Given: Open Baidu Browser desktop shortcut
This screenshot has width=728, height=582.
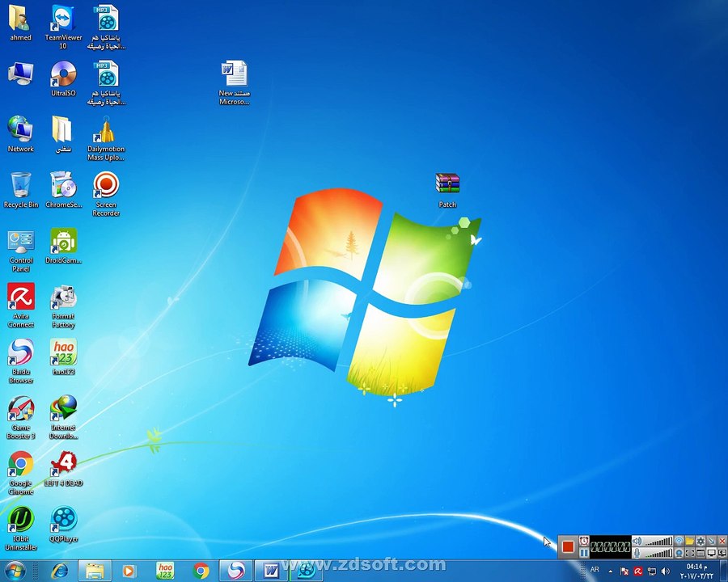Looking at the screenshot, I should click(x=20, y=361).
